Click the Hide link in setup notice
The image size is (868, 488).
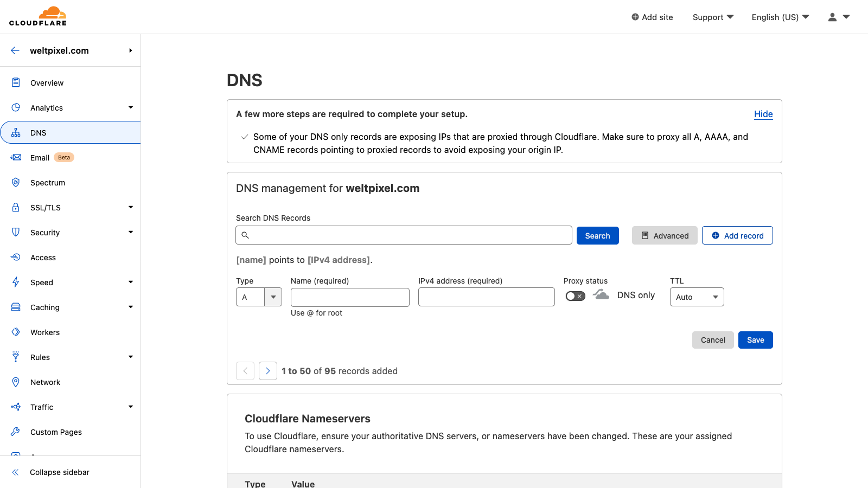coord(763,114)
